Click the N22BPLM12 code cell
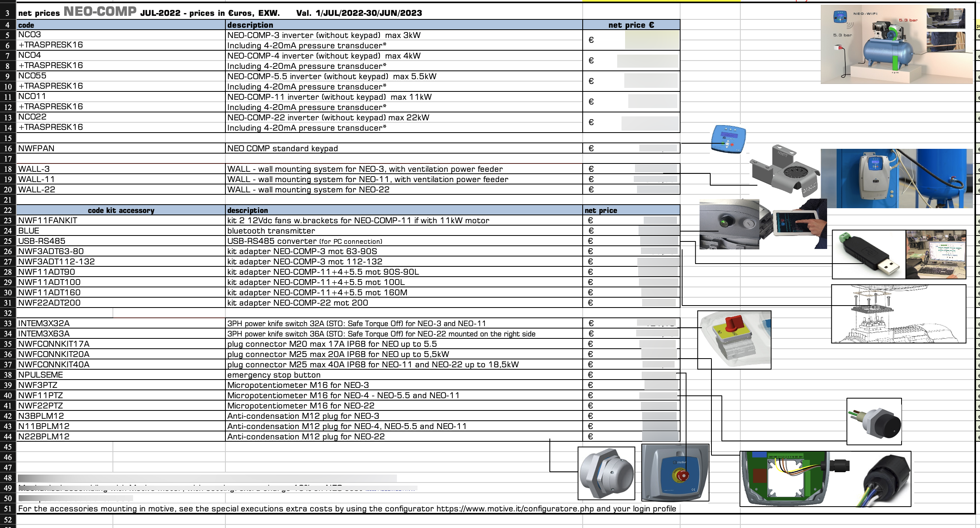 pos(121,437)
